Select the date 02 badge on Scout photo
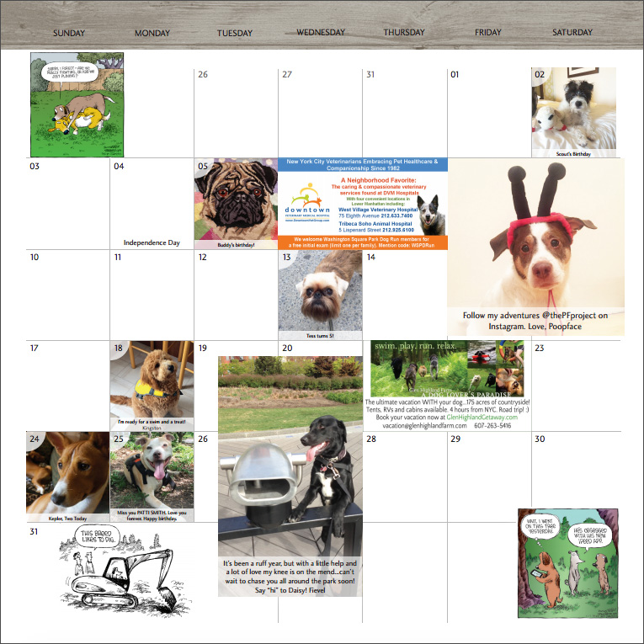The width and height of the screenshot is (644, 644). tap(540, 74)
